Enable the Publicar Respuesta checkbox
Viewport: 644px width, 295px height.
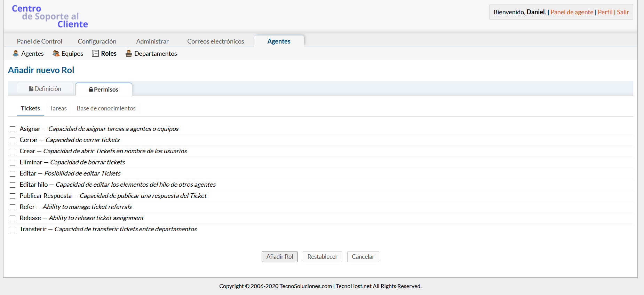tap(13, 196)
